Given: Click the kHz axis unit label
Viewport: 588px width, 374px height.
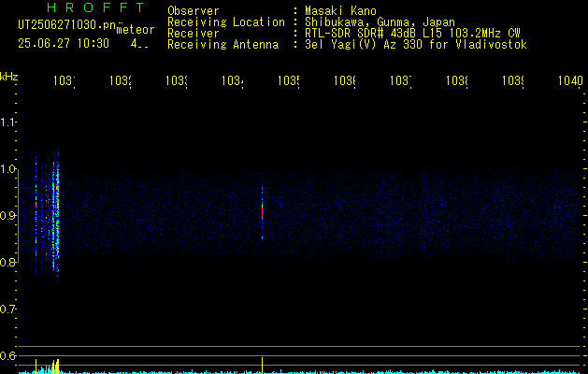Looking at the screenshot, I should (8, 77).
